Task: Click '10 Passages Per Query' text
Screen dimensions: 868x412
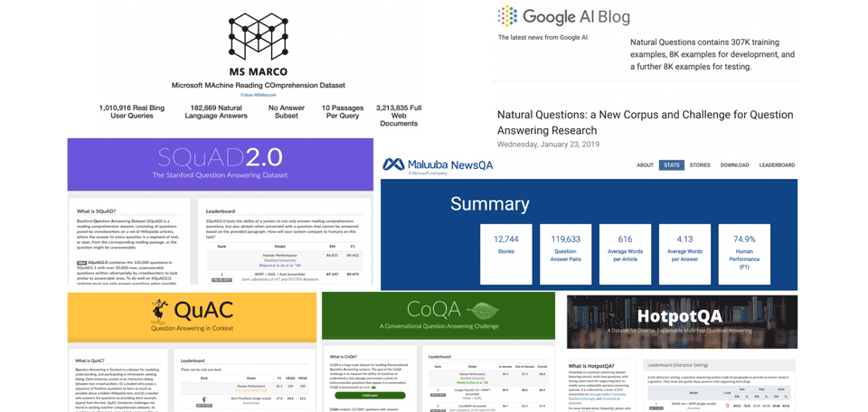Action: [343, 112]
